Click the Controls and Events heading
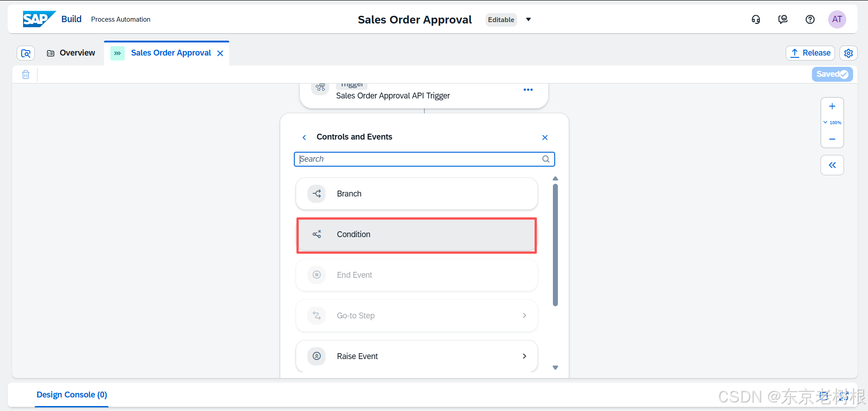 coord(354,137)
